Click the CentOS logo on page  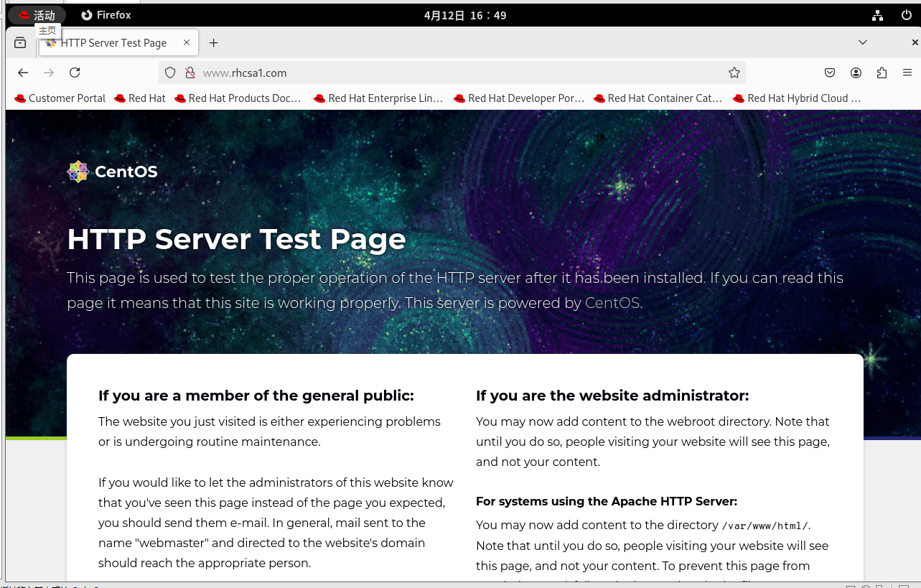[x=112, y=172]
